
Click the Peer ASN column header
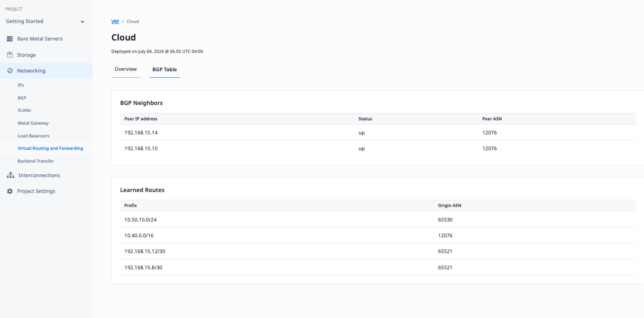(x=492, y=119)
